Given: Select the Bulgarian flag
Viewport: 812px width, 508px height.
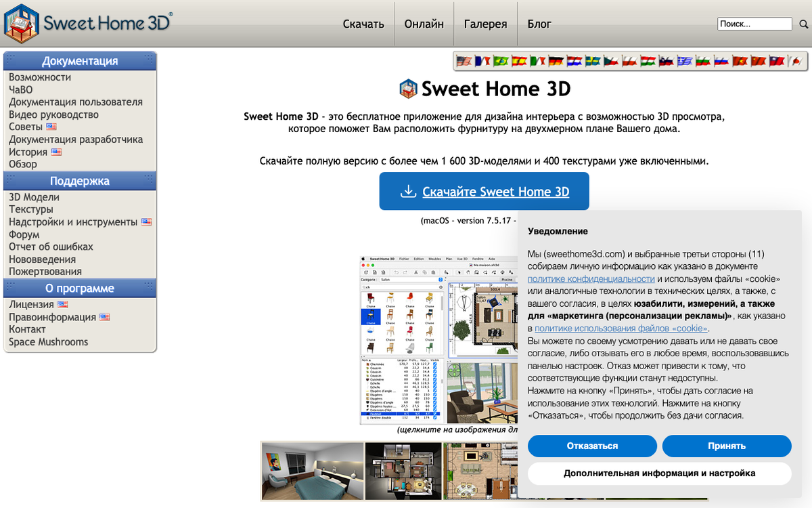Looking at the screenshot, I should (x=703, y=61).
